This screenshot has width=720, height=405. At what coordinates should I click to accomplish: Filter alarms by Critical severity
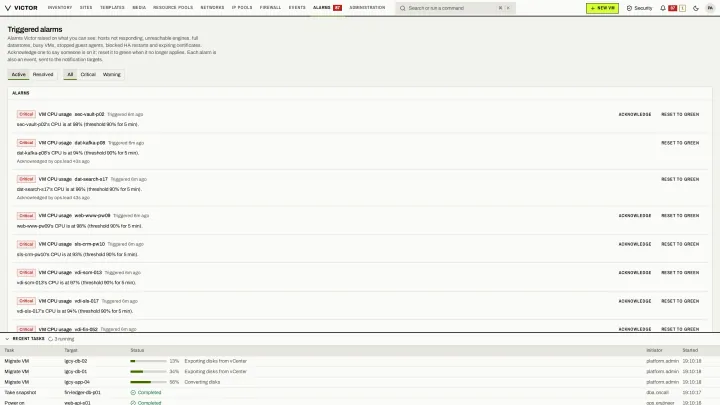click(x=88, y=74)
